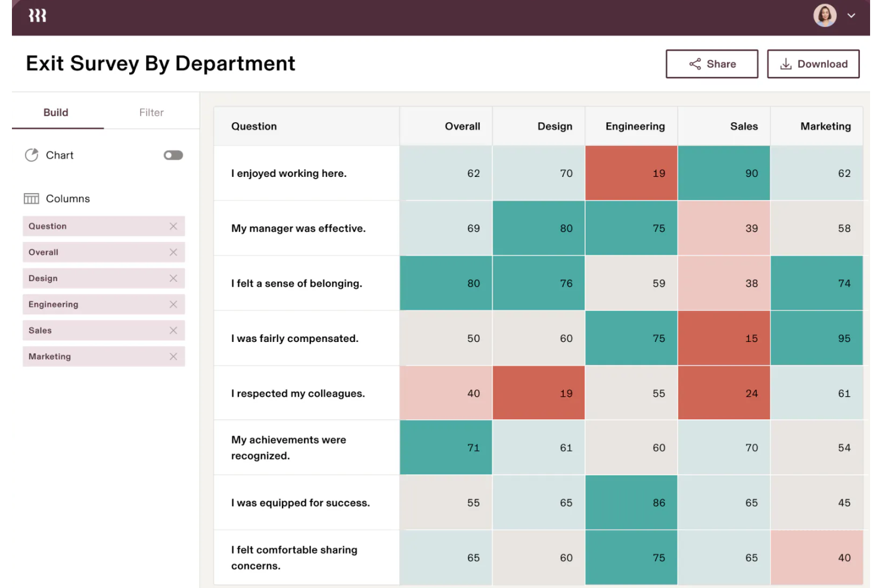Click Sales cell 15 for fairly compensated
Image resolution: width=882 pixels, height=588 pixels.
click(724, 338)
